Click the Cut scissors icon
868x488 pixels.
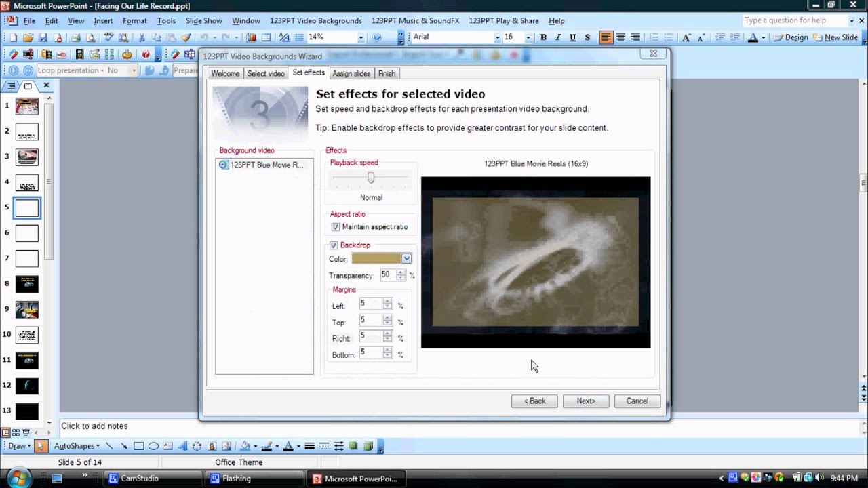coord(142,38)
